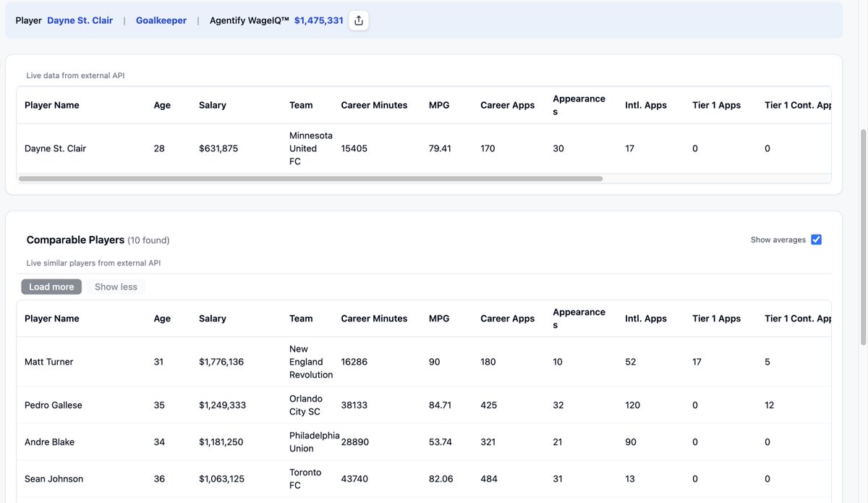This screenshot has width=868, height=503.
Task: Click the Agentify WageIQ salary value
Action: pyautogui.click(x=319, y=20)
